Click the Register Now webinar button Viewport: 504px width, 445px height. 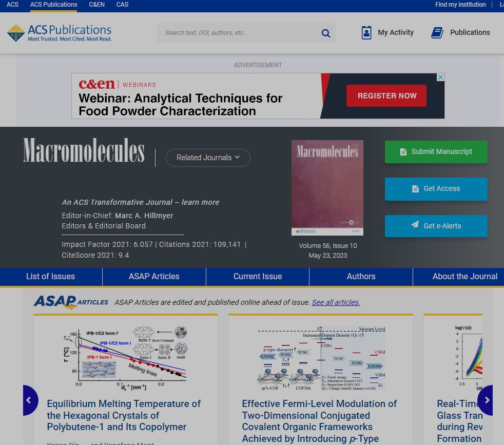click(x=386, y=95)
